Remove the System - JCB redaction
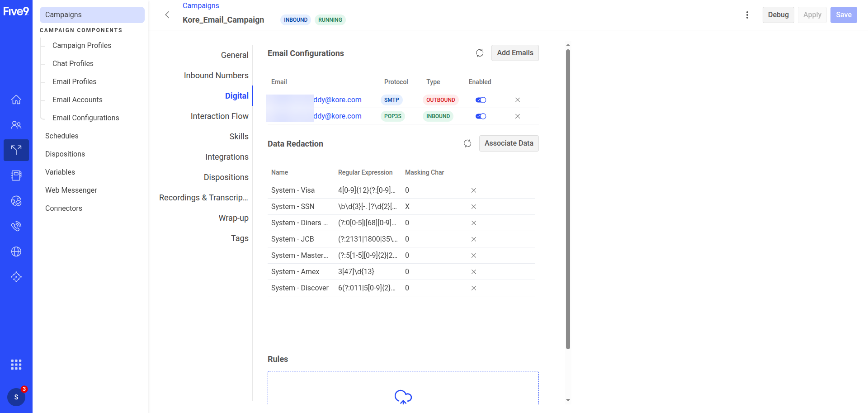Screen dimensions: 868x413 tap(474, 239)
